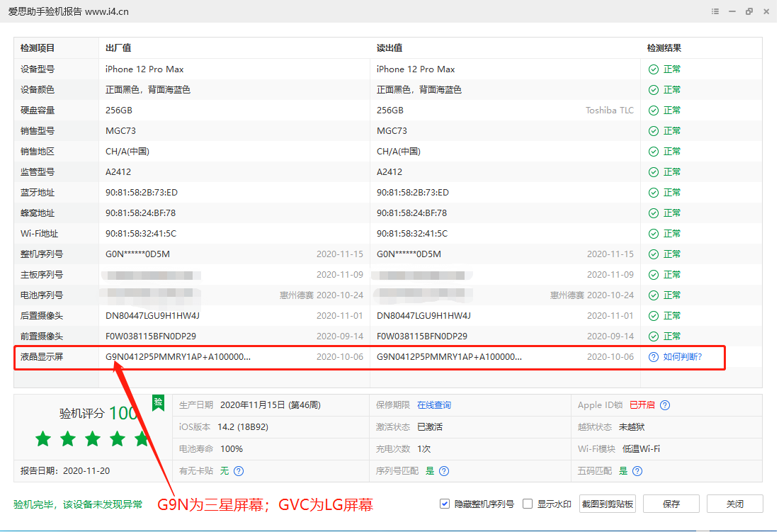The height and width of the screenshot is (532, 779).
Task: Click the green 验 badge ribbon
Action: [x=158, y=403]
